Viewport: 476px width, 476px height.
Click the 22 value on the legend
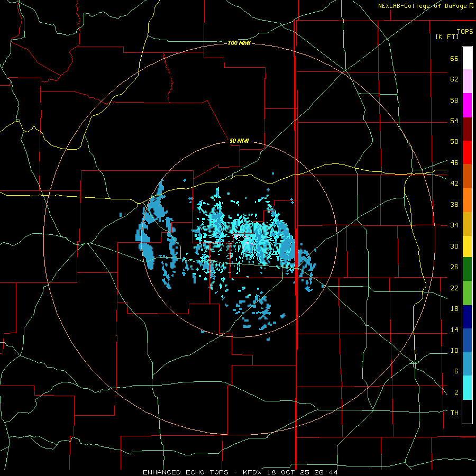454,288
